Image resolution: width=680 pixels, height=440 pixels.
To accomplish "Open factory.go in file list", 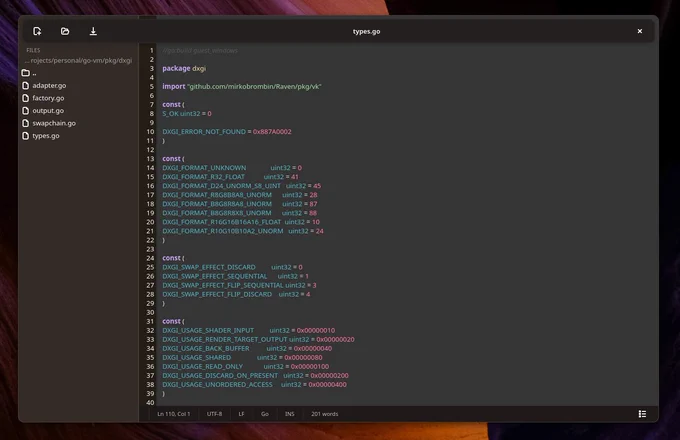I will [48, 98].
